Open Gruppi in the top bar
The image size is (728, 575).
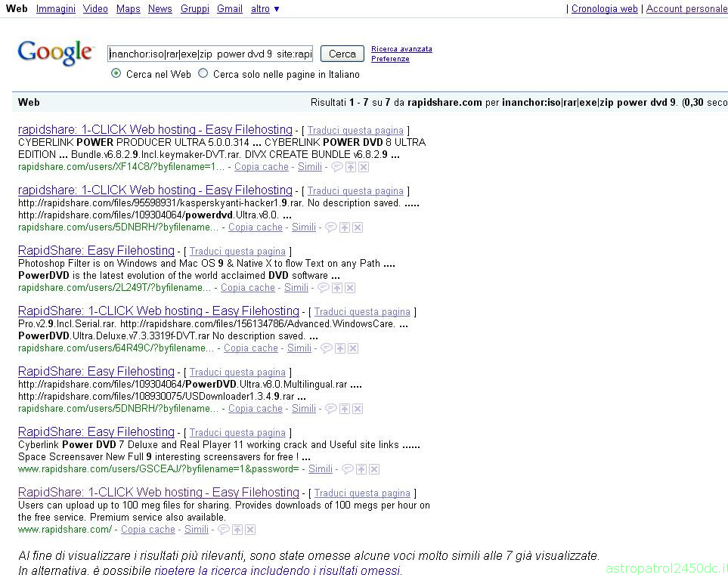point(194,9)
